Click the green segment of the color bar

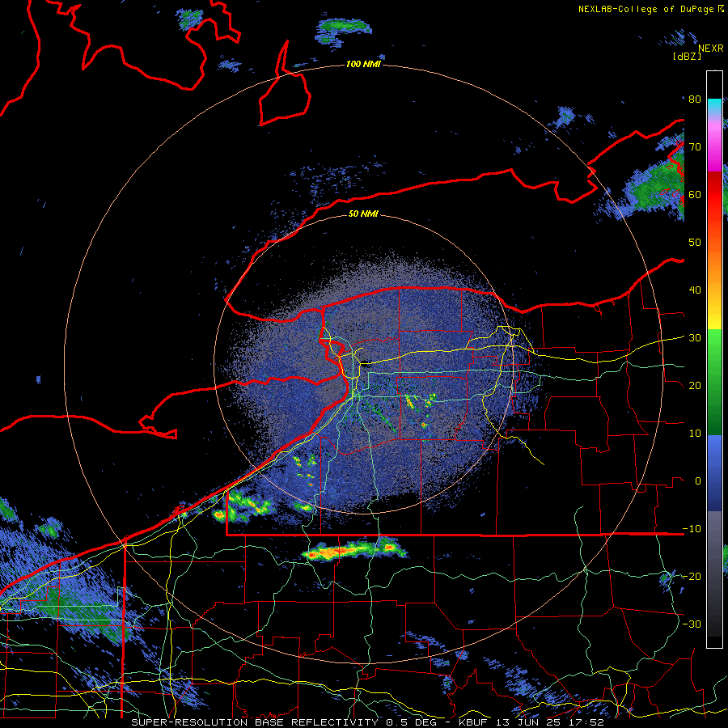point(714,382)
